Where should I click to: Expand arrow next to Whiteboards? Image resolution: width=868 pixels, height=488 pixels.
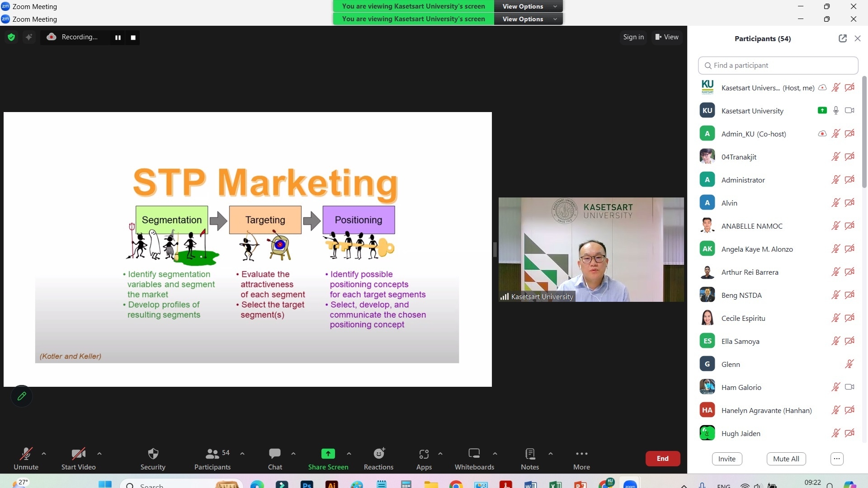point(495,454)
